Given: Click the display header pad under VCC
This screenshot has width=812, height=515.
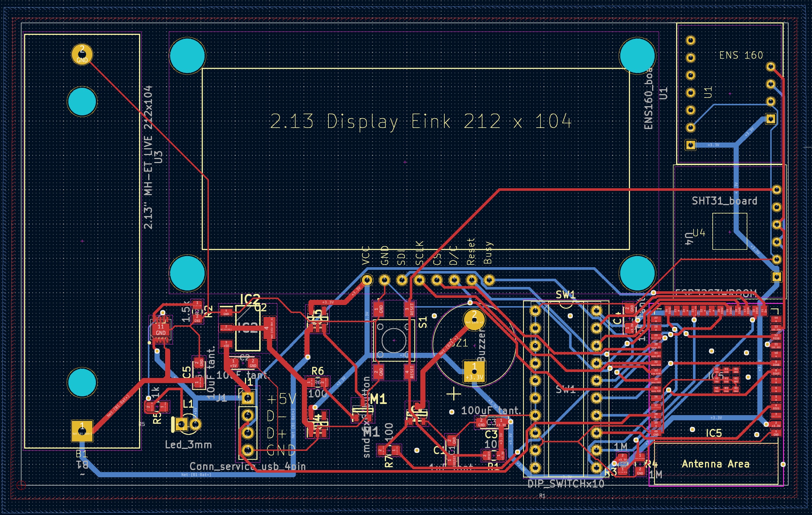Looking at the screenshot, I should click(367, 280).
